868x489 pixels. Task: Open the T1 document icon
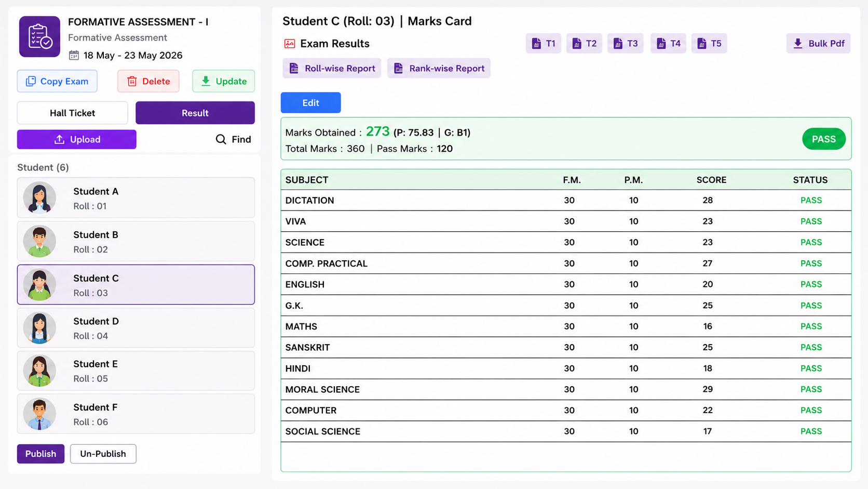pos(536,44)
